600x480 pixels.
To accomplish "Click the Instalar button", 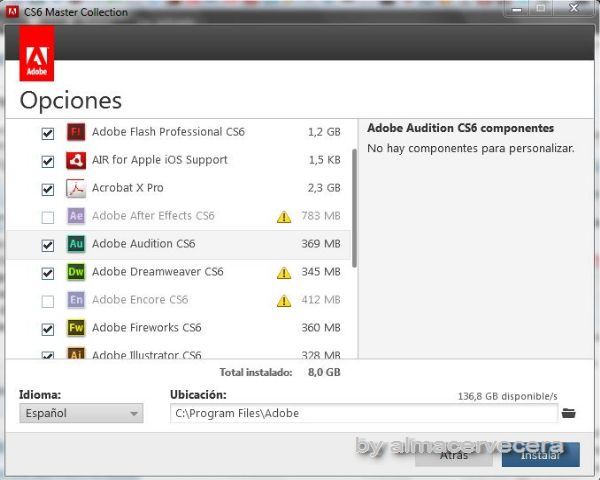I will 541,455.
